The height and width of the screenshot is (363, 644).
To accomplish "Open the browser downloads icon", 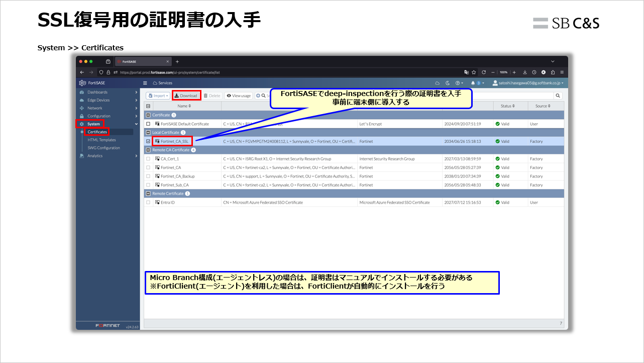I will (525, 72).
